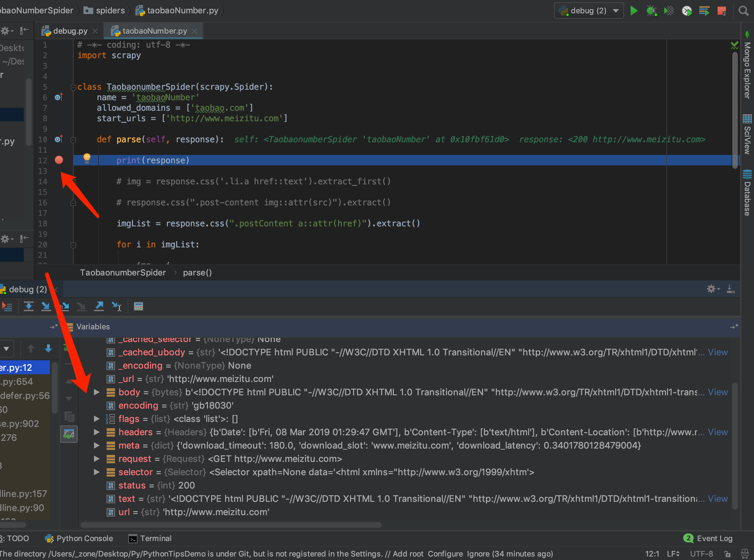The height and width of the screenshot is (560, 754).
Task: Open the Database side panel
Action: pyautogui.click(x=747, y=193)
